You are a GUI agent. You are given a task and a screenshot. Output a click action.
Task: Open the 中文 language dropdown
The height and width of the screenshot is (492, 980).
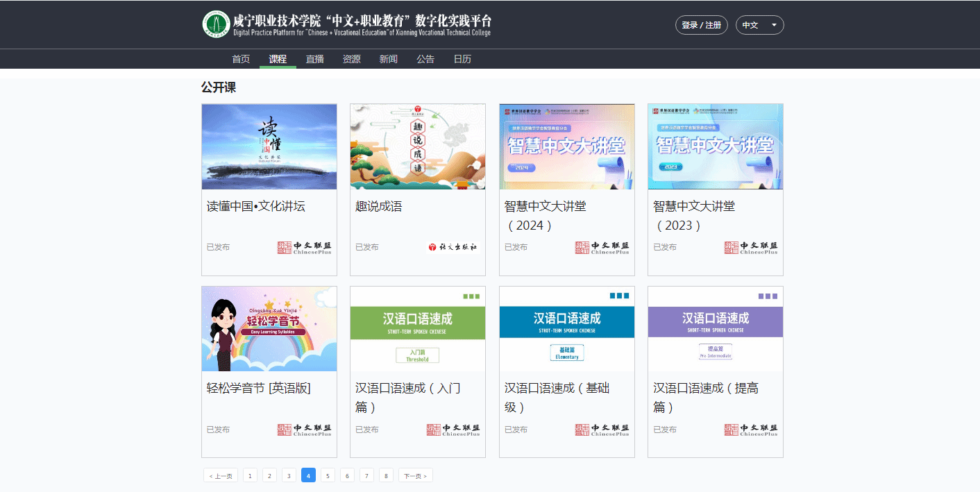[759, 25]
